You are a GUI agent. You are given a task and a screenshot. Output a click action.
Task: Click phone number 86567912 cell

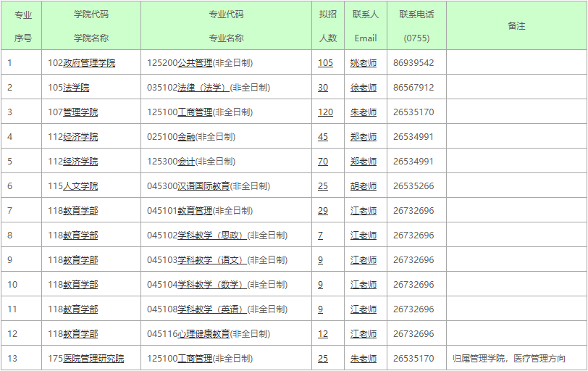tap(413, 88)
